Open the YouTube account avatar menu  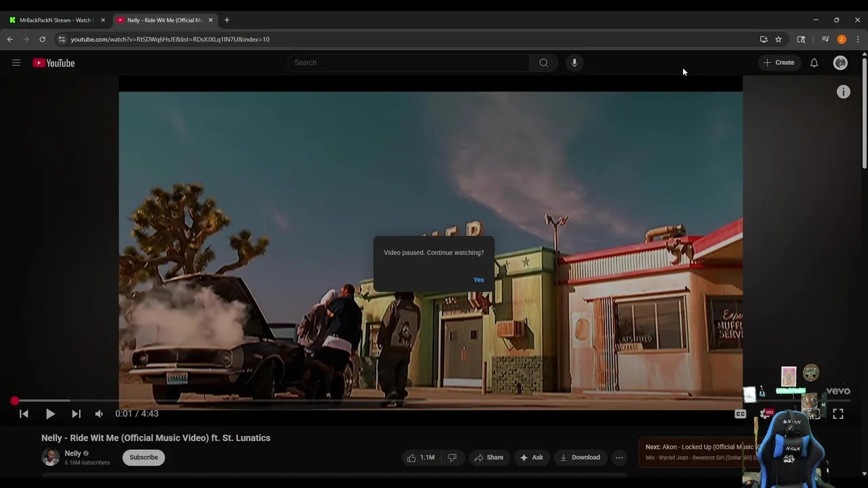click(840, 62)
